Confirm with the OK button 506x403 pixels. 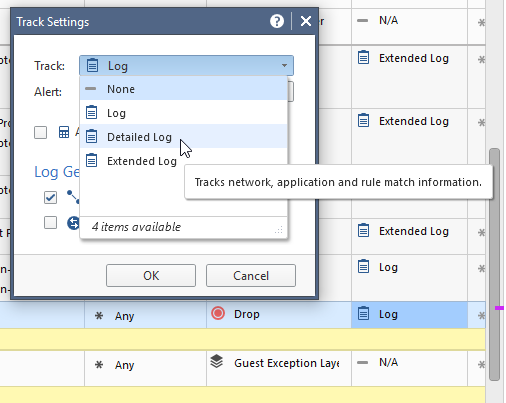[151, 275]
